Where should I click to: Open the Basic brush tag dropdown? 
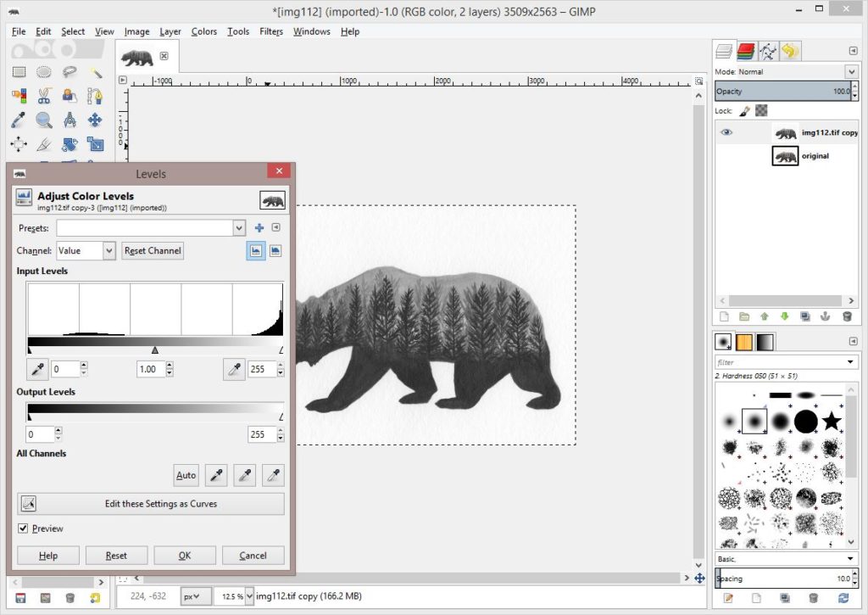pos(850,558)
